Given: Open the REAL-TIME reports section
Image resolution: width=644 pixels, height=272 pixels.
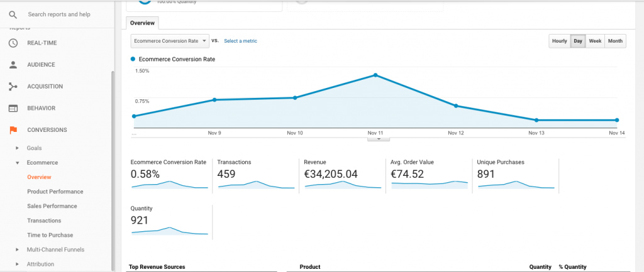Looking at the screenshot, I should [x=42, y=43].
